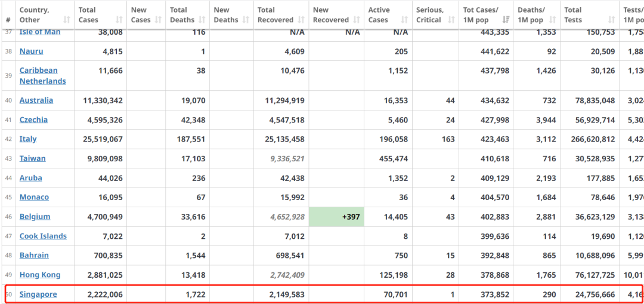
Task: Select Bahrain total cases 700,835
Action: pos(109,255)
